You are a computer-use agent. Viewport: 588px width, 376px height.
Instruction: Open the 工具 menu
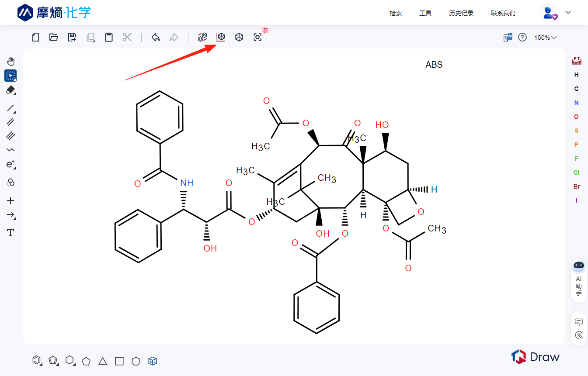point(425,13)
